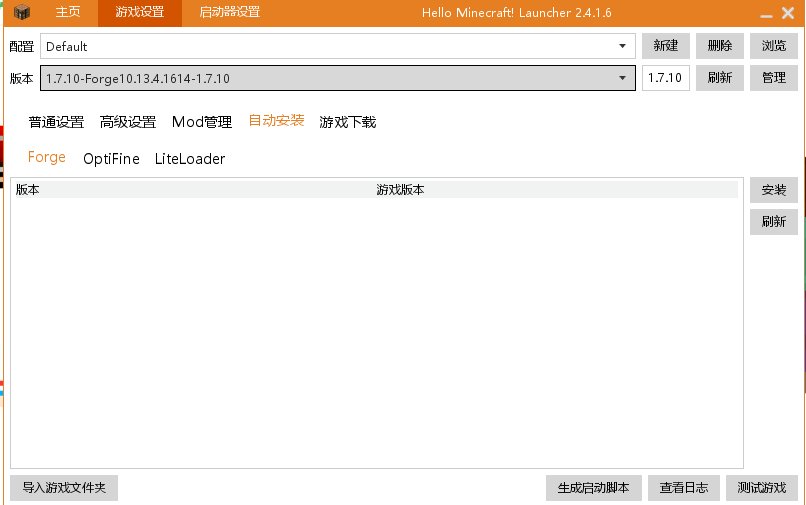The width and height of the screenshot is (806, 505).
Task: Expand the 版本 1.7.10-Forge dropdown
Action: tap(338, 78)
